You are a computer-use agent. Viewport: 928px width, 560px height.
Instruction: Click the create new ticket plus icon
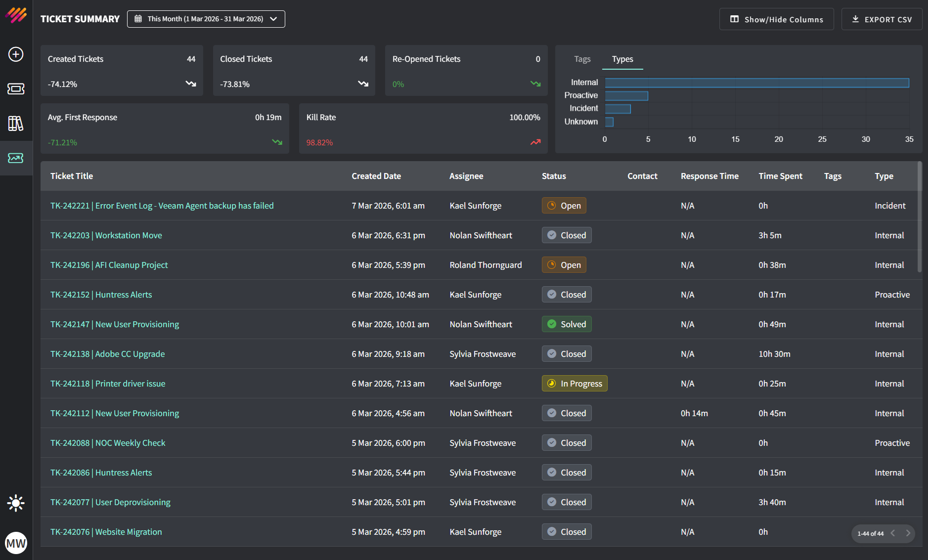pos(16,54)
